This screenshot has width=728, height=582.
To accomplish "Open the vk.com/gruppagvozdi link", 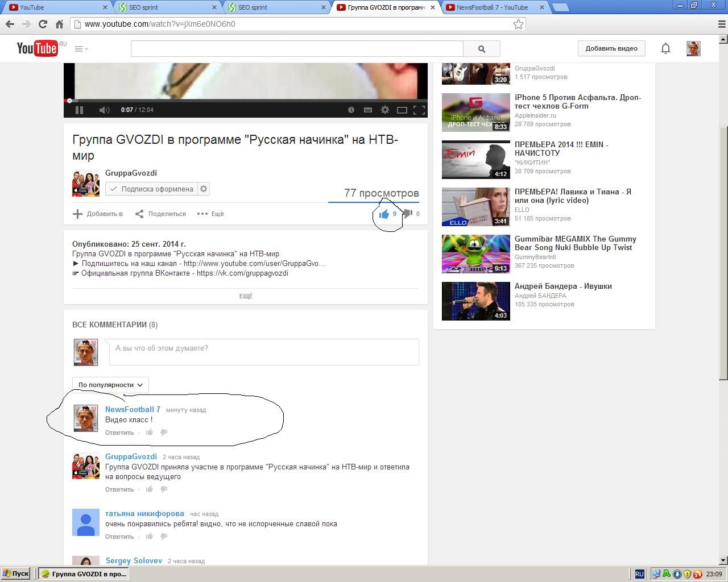I will click(x=242, y=273).
